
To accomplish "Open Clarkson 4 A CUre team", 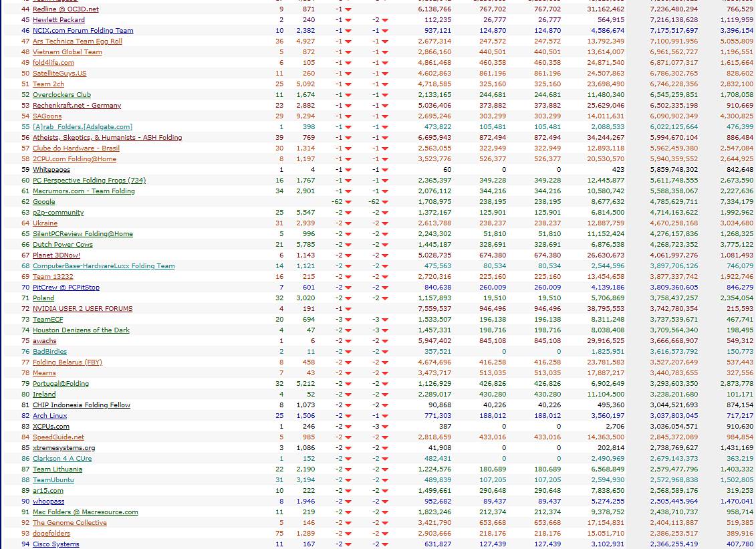I will (62, 458).
